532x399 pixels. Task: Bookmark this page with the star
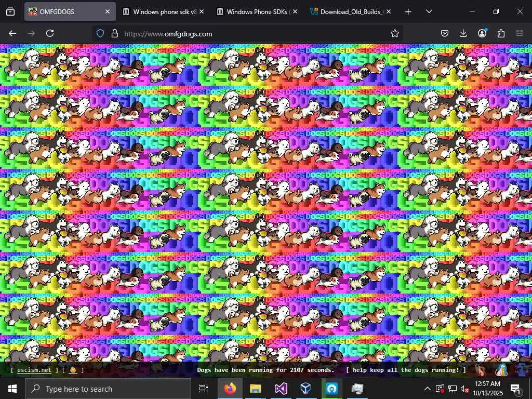[x=395, y=33]
